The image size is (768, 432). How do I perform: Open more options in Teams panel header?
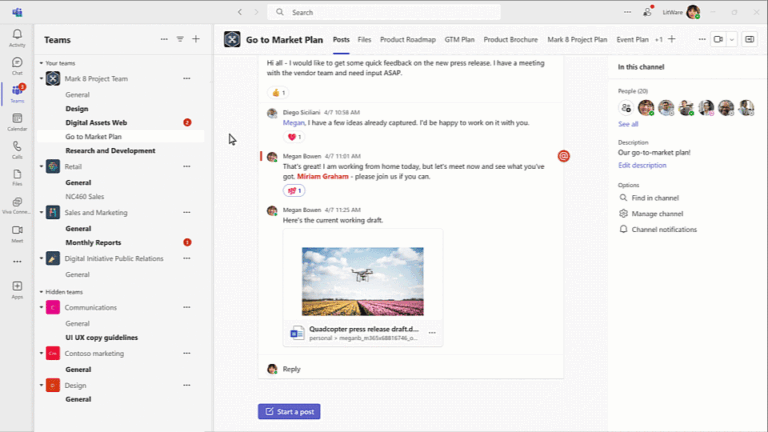pyautogui.click(x=164, y=39)
